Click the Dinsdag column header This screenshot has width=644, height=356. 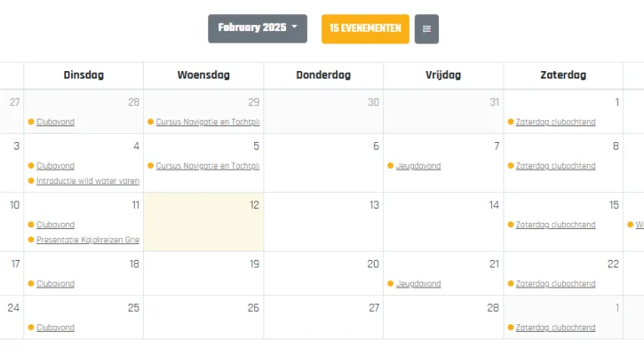[84, 75]
